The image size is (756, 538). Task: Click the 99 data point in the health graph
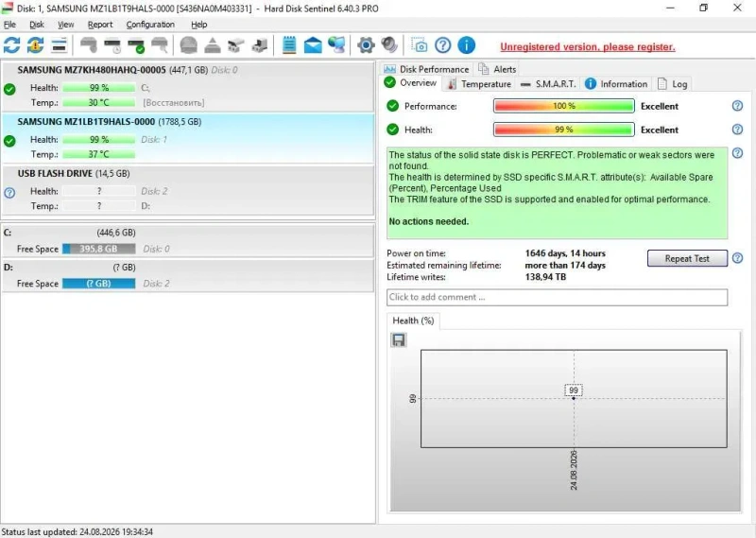(x=574, y=398)
